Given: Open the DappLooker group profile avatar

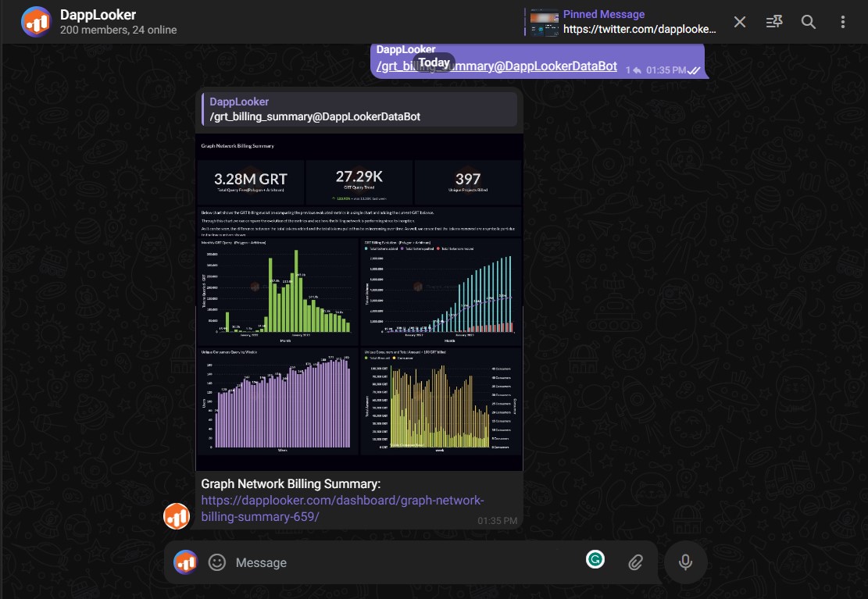Looking at the screenshot, I should point(37,22).
